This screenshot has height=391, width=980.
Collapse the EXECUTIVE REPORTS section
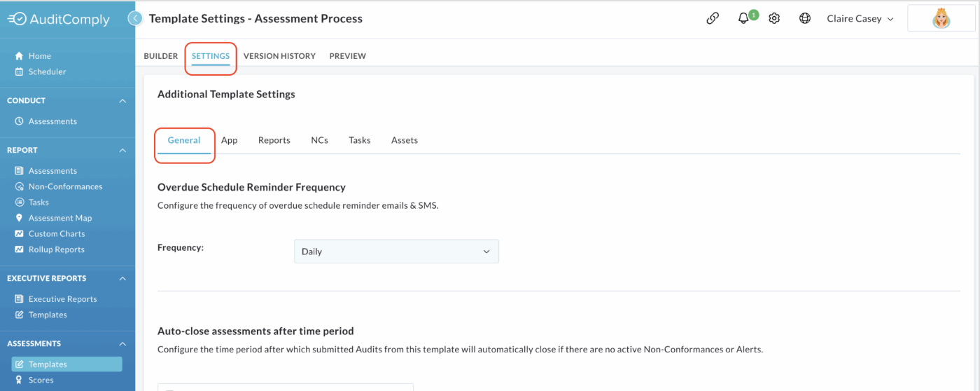click(122, 279)
